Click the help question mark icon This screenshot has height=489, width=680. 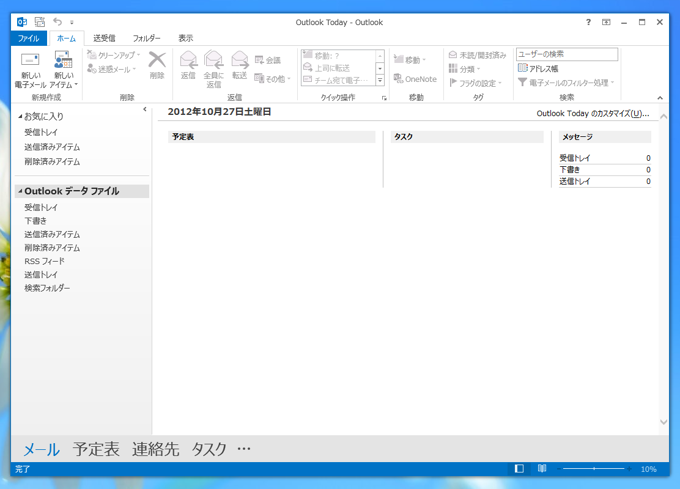[588, 22]
